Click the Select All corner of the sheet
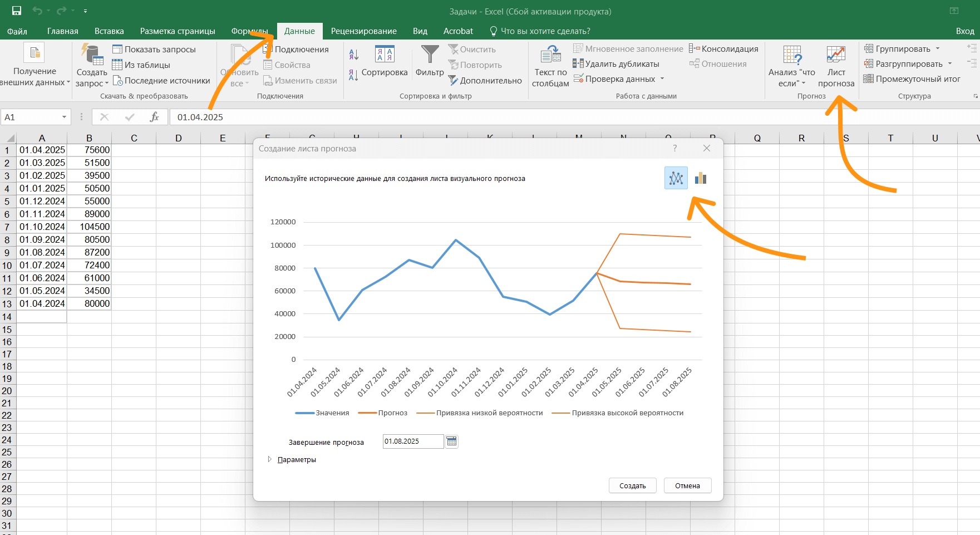Screen dimensions: 980x535 coord(8,138)
